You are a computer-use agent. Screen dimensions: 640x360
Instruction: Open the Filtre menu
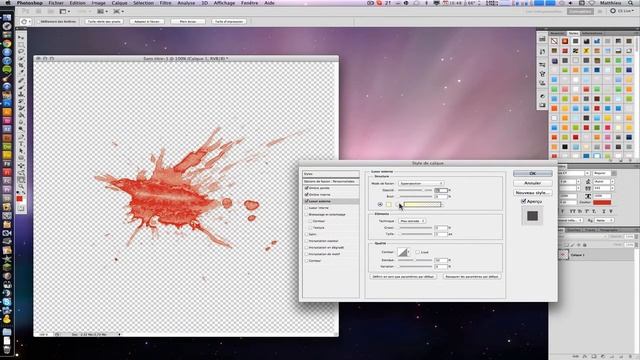tap(165, 3)
